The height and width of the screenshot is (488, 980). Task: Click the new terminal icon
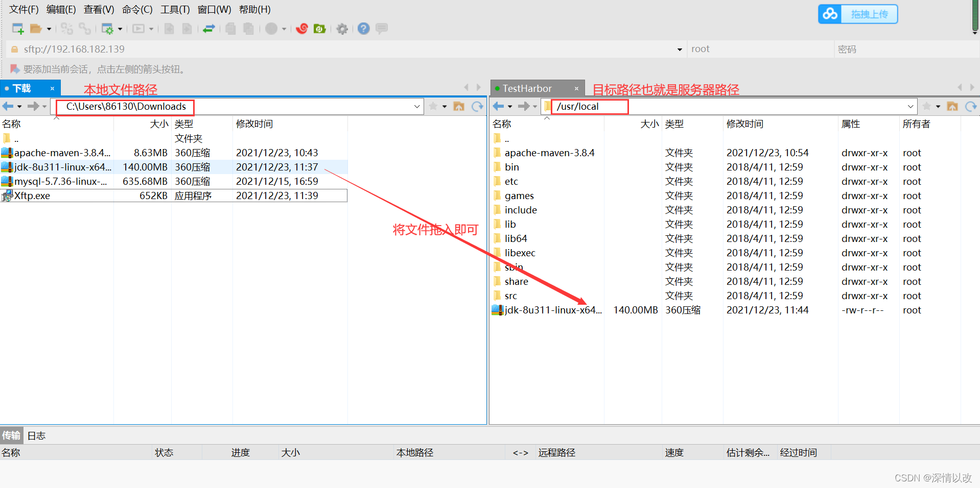pyautogui.click(x=138, y=29)
